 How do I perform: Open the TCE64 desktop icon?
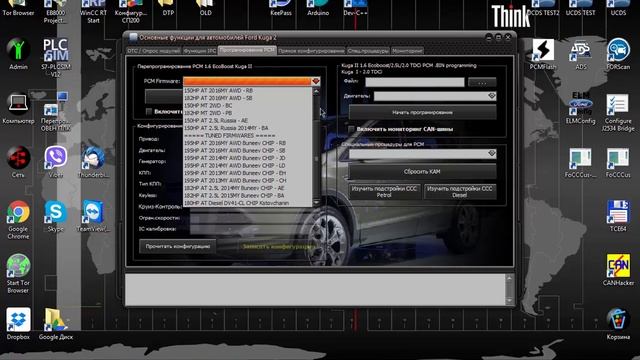tap(618, 216)
